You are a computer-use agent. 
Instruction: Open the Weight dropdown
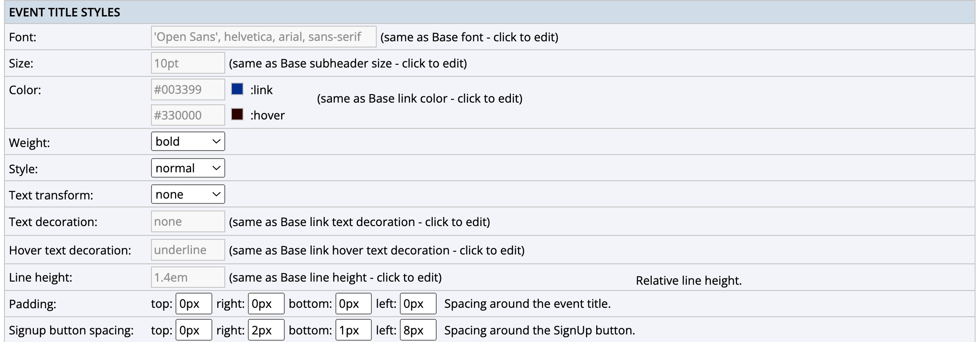click(188, 142)
